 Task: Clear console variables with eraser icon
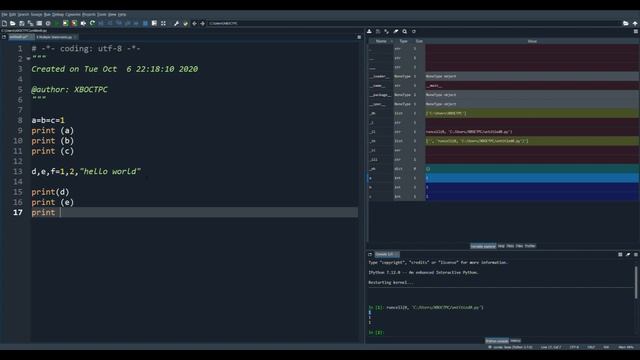[628, 254]
